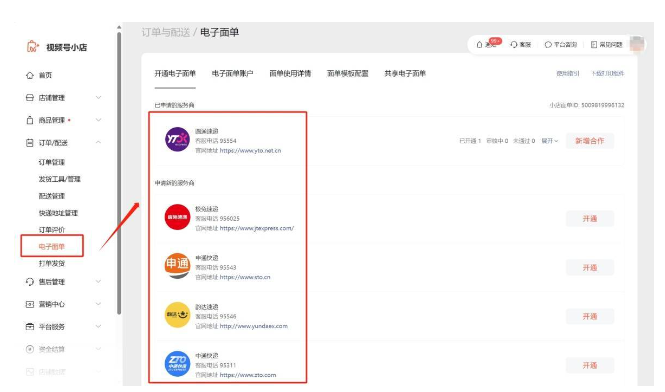The width and height of the screenshot is (665, 392).
Task: Open 配送管理 in sidebar submenu
Action: pos(52,196)
